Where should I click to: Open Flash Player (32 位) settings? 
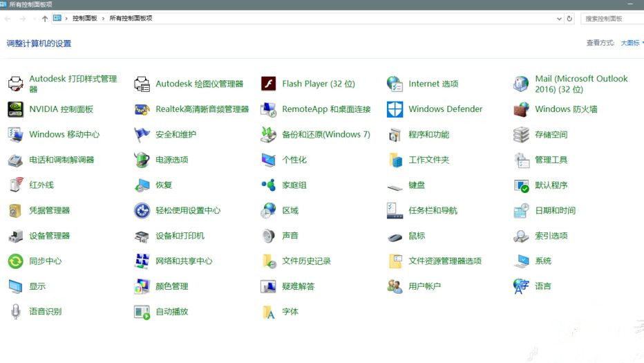(318, 84)
